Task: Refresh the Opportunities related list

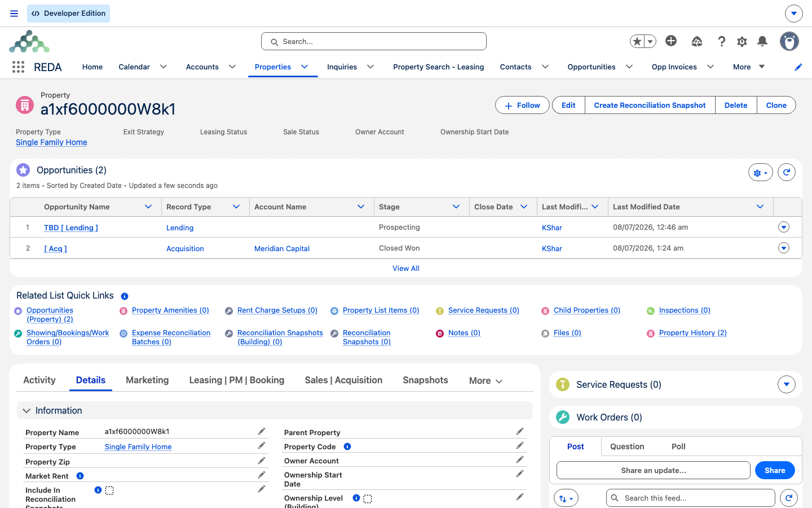Action: [787, 172]
